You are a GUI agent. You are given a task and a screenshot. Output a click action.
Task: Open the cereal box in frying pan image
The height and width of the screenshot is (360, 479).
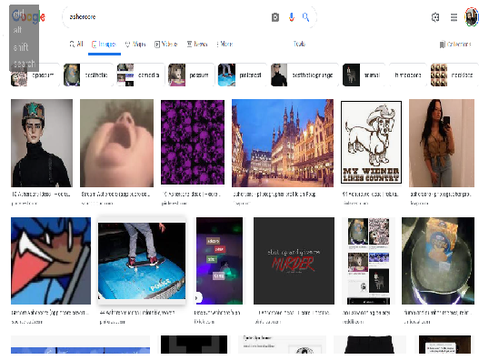coord(438,261)
